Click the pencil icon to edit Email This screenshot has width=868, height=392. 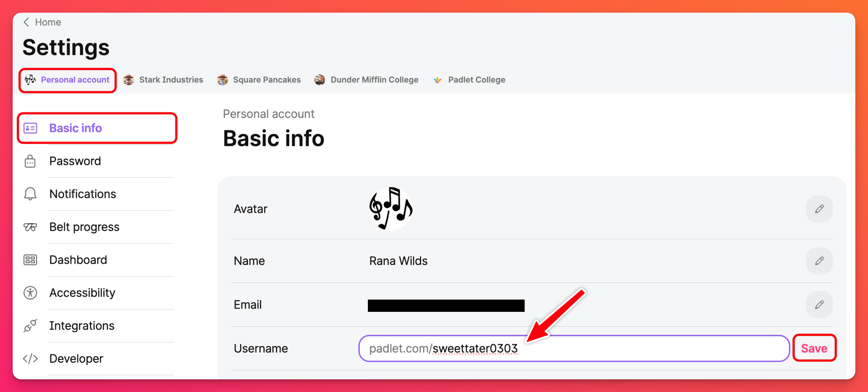(x=819, y=305)
